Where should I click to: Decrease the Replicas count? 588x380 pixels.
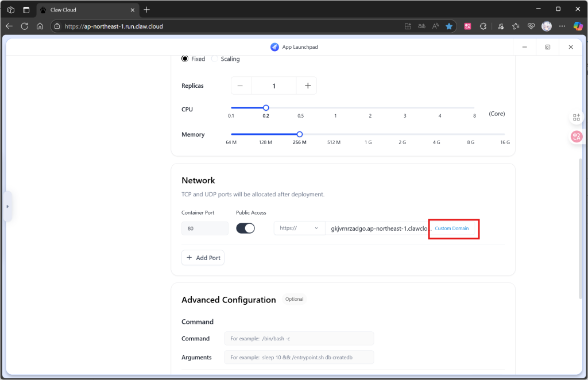[x=241, y=86]
